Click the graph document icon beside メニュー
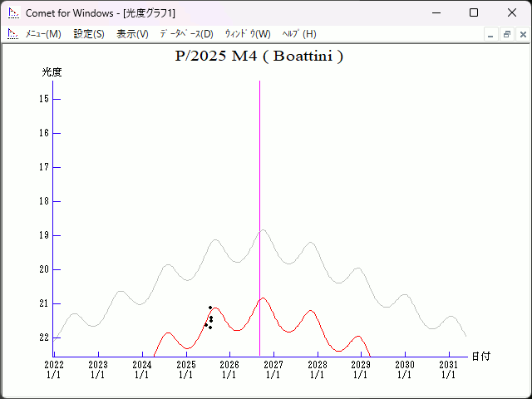The width and height of the screenshot is (532, 399). pos(12,34)
